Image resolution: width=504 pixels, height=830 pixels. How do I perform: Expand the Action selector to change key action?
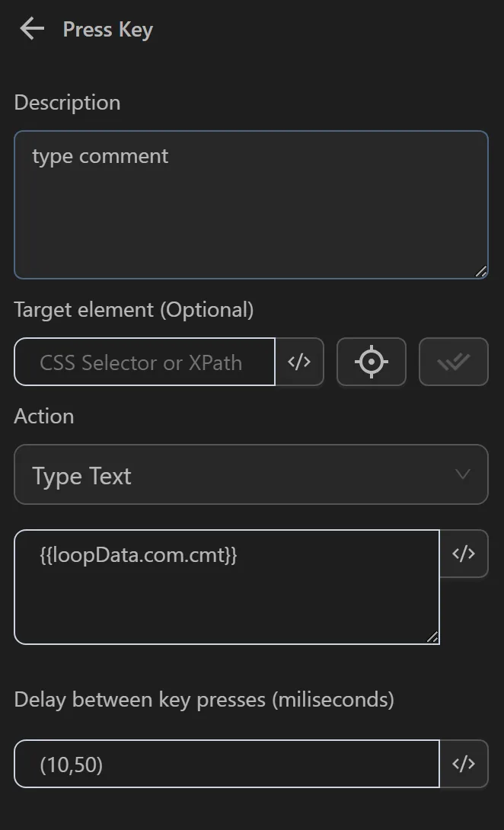pos(251,474)
